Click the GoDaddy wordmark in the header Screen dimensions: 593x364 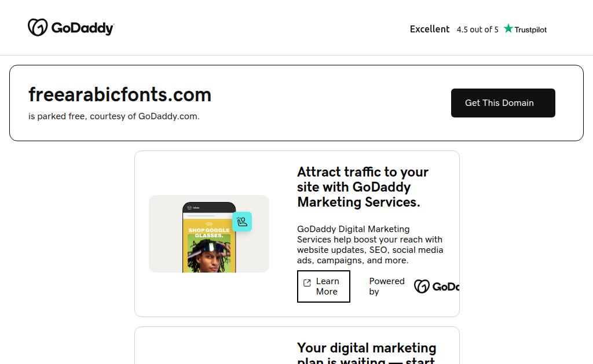coord(83,28)
